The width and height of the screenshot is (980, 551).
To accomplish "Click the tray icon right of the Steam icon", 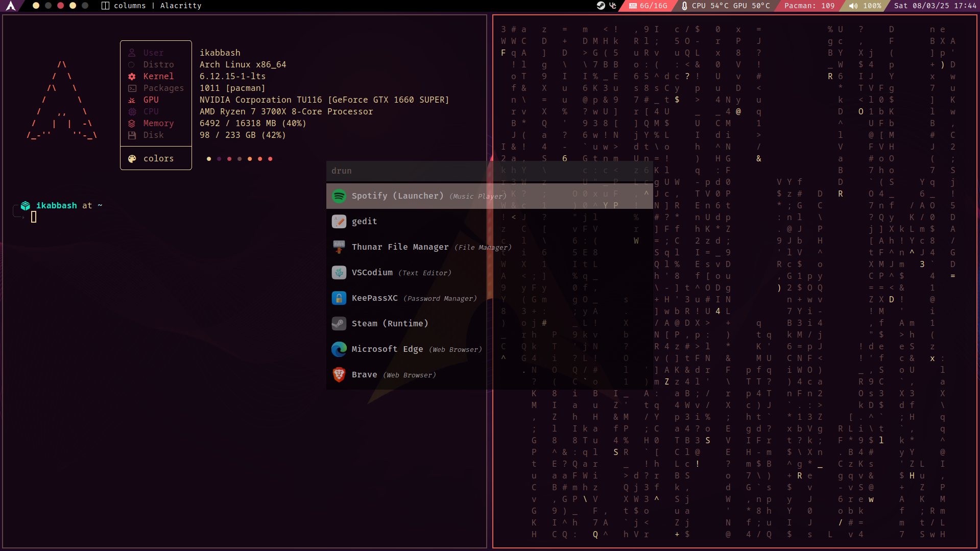I will (613, 6).
